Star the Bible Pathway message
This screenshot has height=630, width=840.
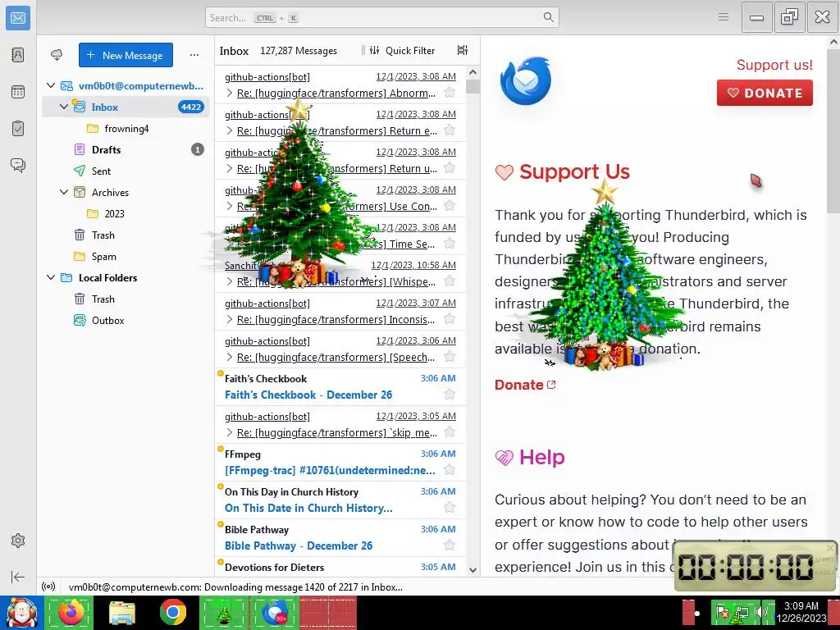click(x=450, y=546)
